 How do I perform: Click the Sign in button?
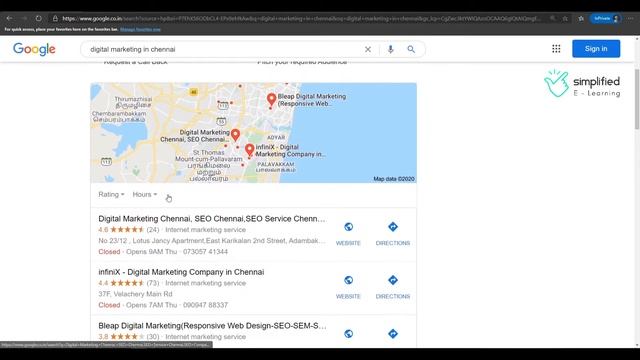(596, 49)
